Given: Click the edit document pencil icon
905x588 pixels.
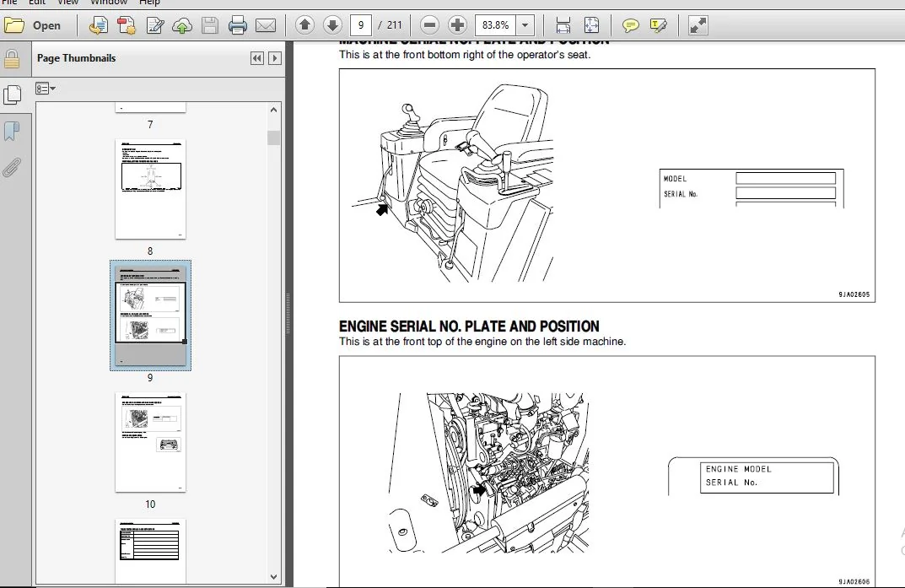Looking at the screenshot, I should click(154, 25).
